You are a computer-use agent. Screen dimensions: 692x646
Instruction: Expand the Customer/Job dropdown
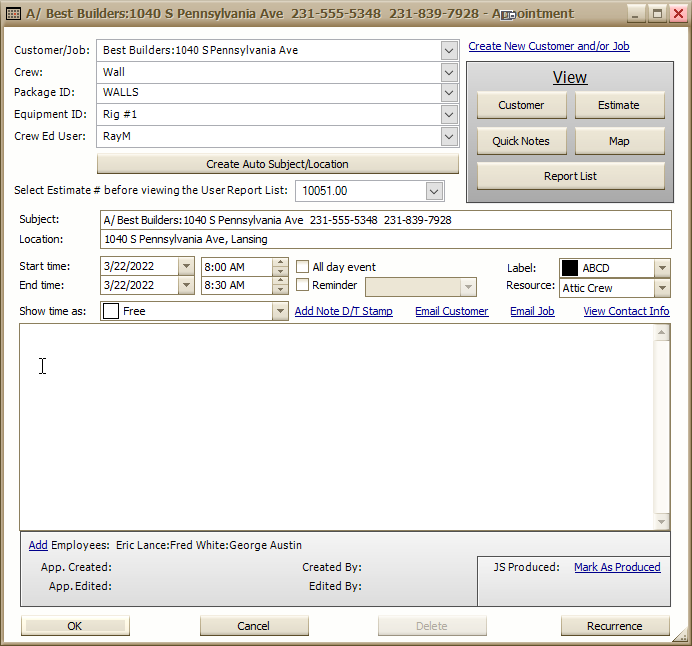tap(447, 50)
